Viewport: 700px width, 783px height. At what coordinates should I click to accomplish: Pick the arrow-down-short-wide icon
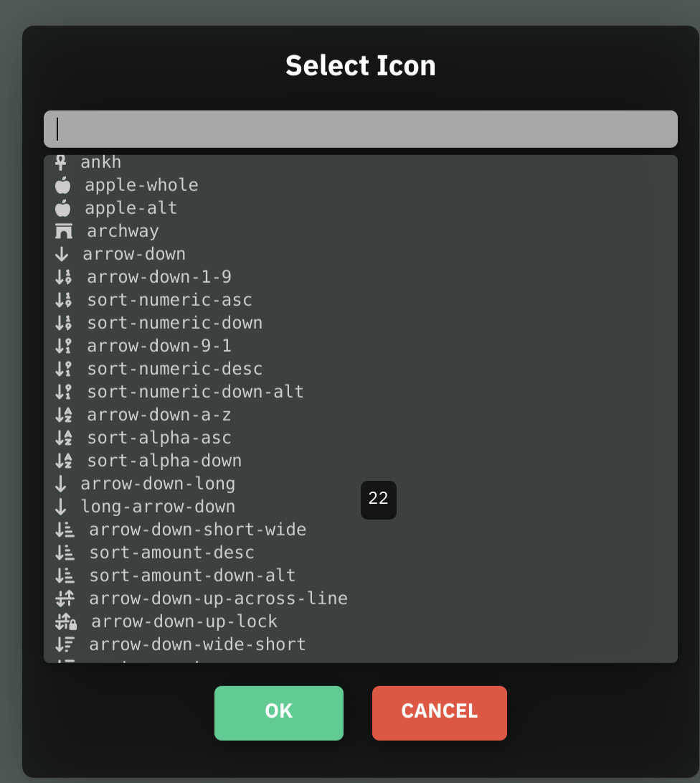(x=180, y=530)
